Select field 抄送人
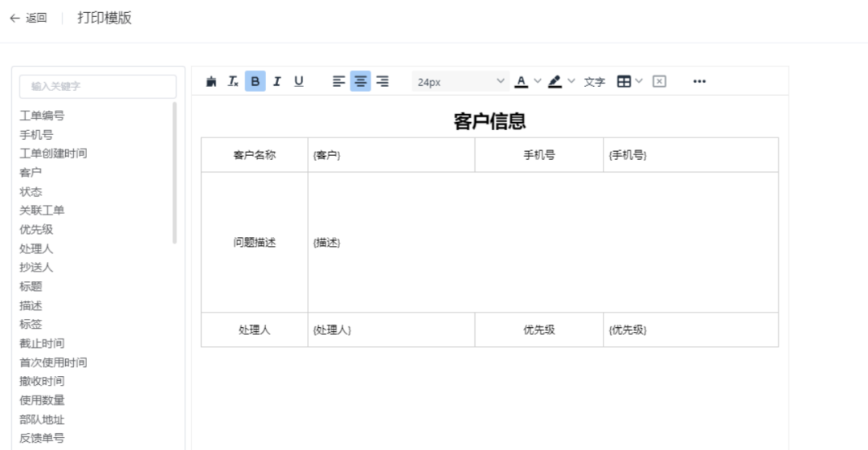 [x=36, y=268]
